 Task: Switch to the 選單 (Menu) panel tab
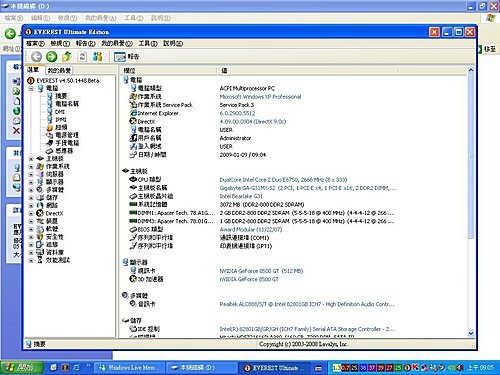(x=34, y=70)
